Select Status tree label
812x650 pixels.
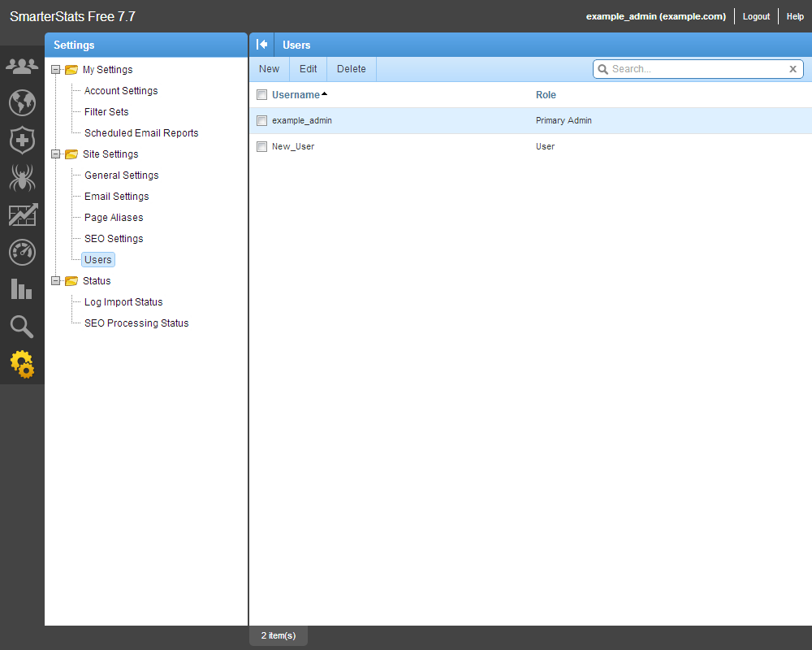pos(97,281)
